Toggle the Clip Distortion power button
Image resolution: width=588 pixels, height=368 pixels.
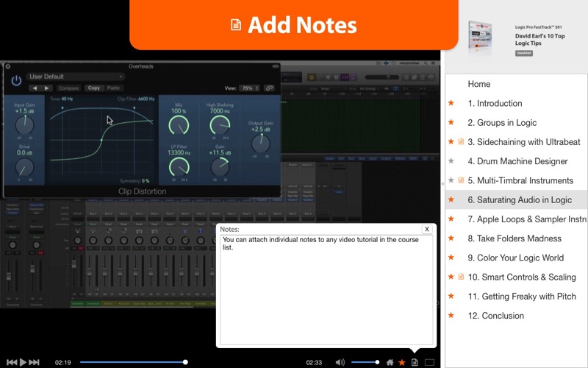coord(16,81)
